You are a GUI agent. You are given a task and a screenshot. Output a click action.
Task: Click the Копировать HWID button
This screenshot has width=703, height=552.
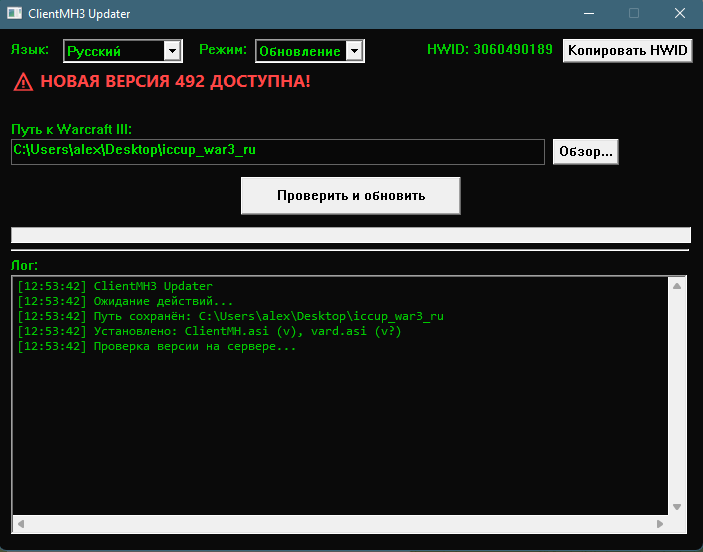(x=628, y=50)
